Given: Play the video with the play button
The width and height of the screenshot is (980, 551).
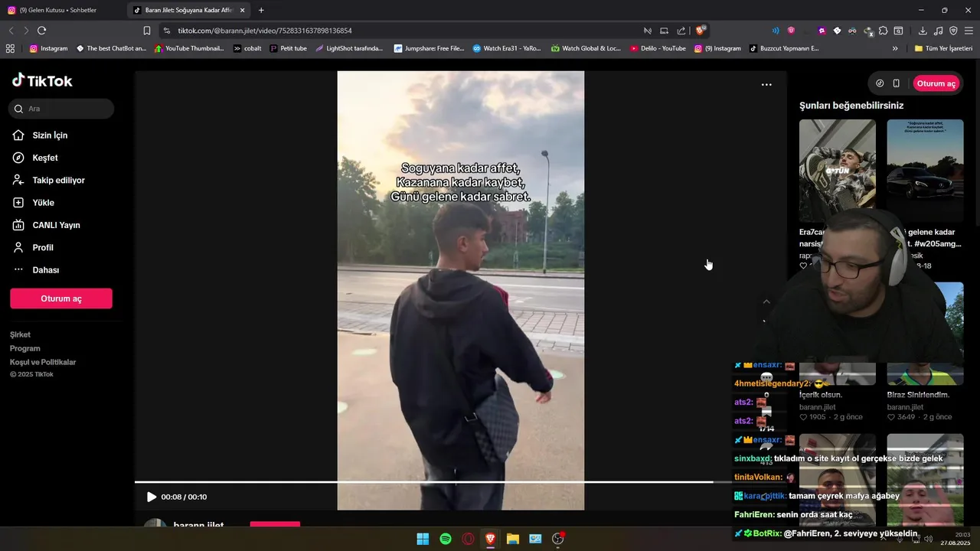Looking at the screenshot, I should [152, 497].
